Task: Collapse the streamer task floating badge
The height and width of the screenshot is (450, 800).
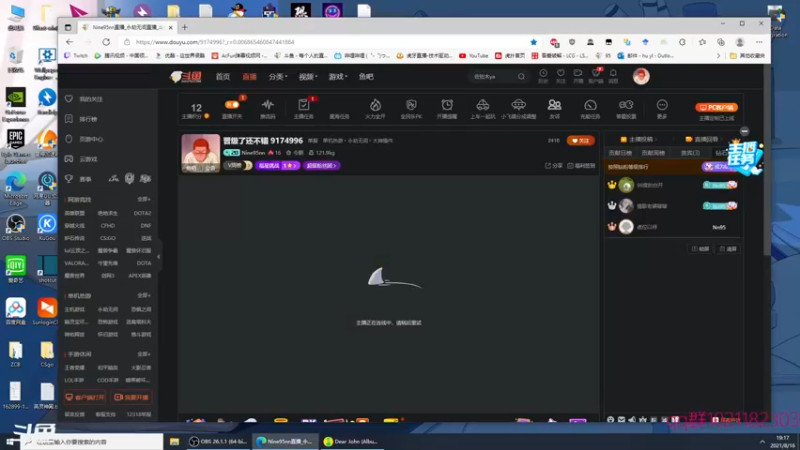Action: pos(744,131)
